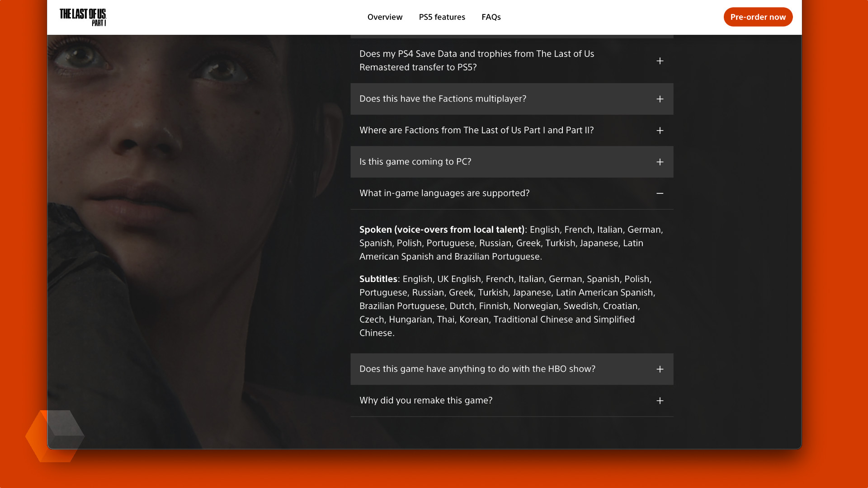Click the bold 'Subtitles' label
Viewport: 868px width, 488px height.
coord(378,279)
